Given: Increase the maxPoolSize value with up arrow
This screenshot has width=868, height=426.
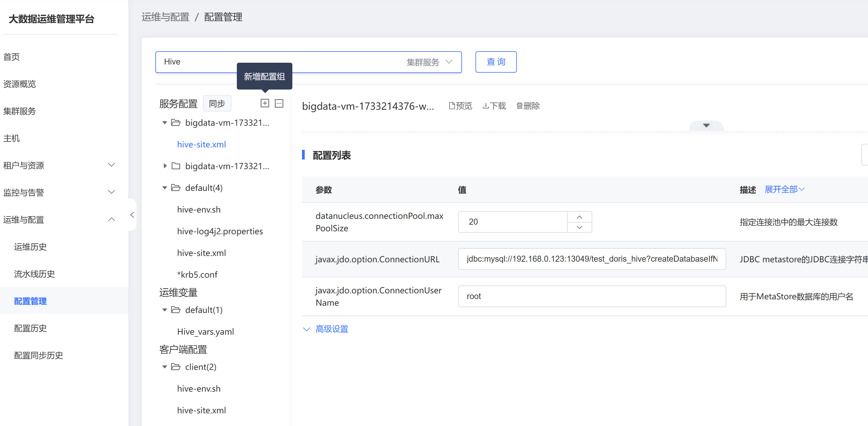Looking at the screenshot, I should pyautogui.click(x=579, y=217).
